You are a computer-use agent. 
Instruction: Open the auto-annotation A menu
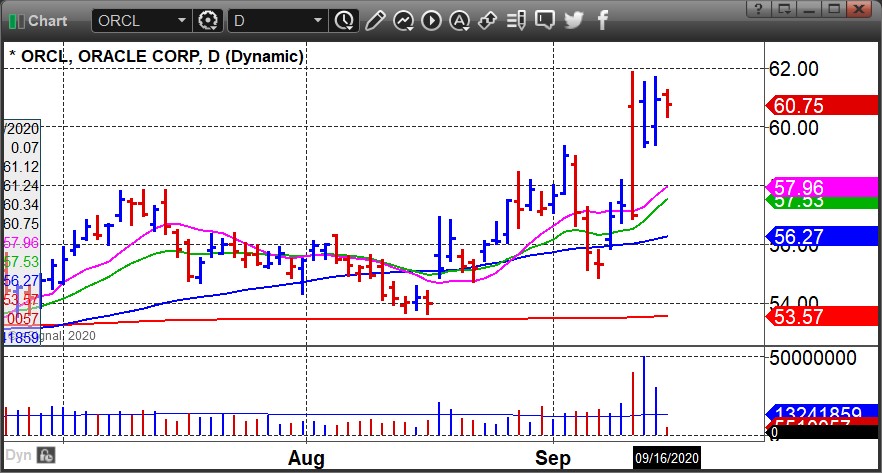point(460,21)
